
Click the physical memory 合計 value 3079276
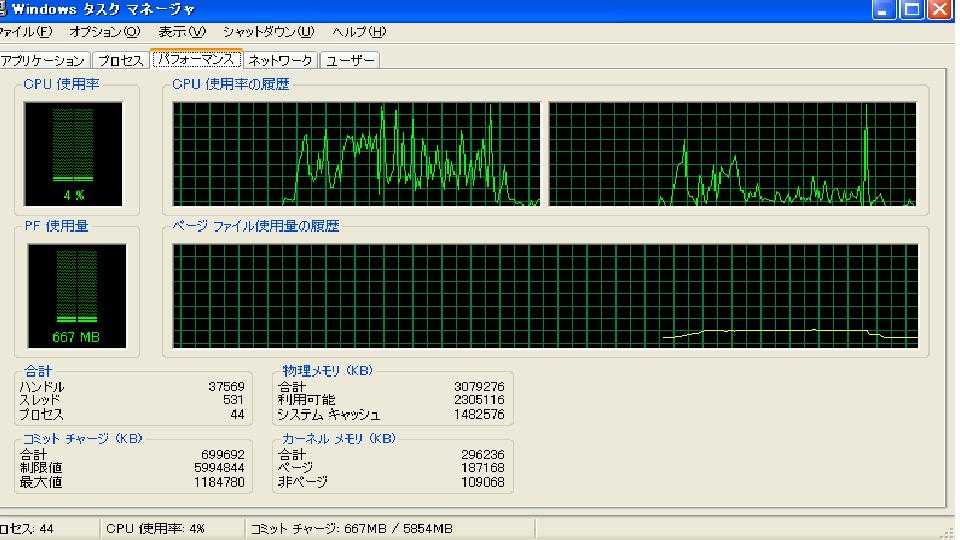click(479, 387)
